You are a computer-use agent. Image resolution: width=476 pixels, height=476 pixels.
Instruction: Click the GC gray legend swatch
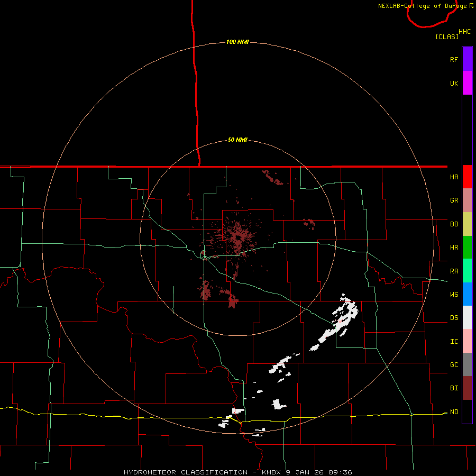pos(467,364)
